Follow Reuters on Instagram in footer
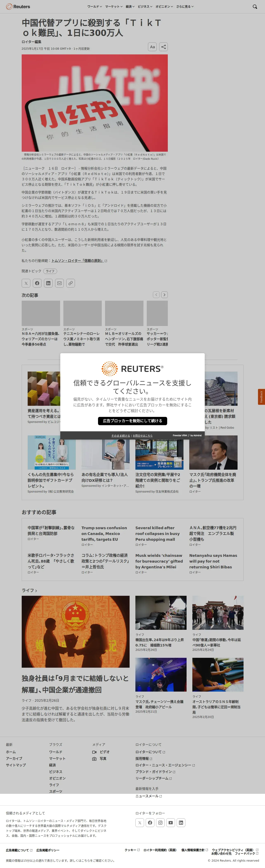Screen dimensions: 265x868 [160, 822]
